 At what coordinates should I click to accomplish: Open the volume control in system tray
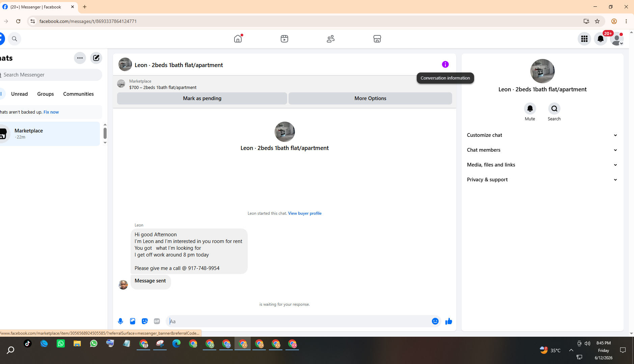pos(587,343)
